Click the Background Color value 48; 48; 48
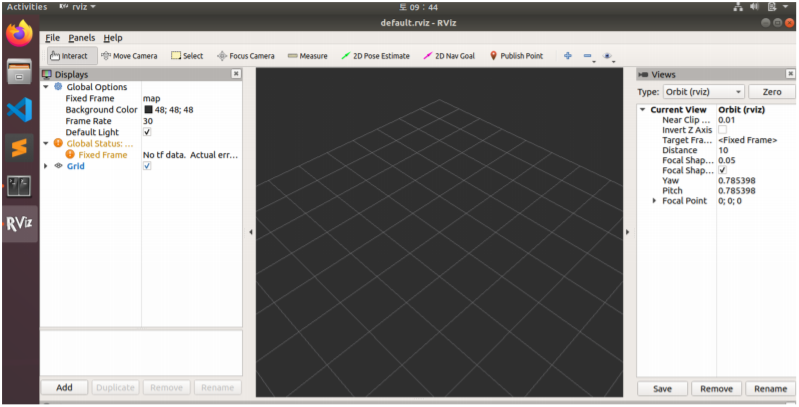Viewport: 799px width, 407px height. coord(174,110)
